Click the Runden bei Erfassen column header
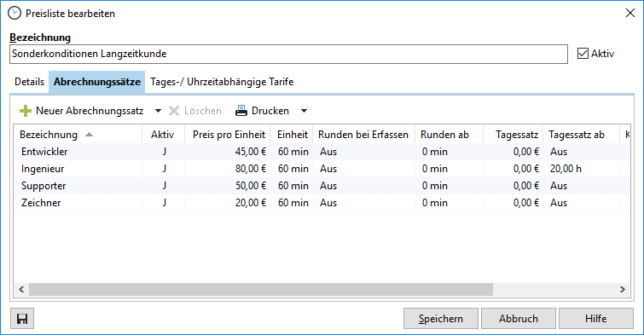Screen dimensions: 644x335 (x=363, y=135)
